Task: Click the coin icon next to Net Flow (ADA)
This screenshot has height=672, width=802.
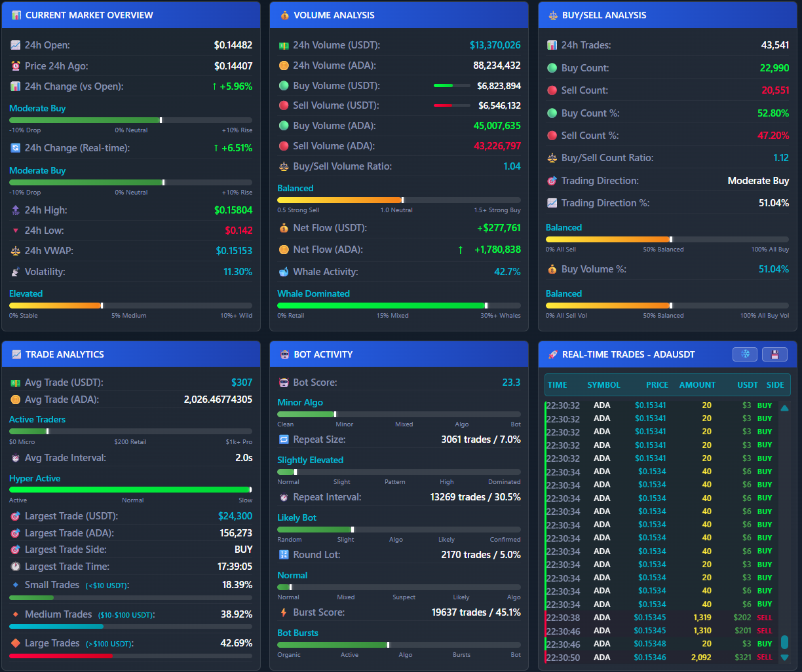Action: [x=284, y=250]
